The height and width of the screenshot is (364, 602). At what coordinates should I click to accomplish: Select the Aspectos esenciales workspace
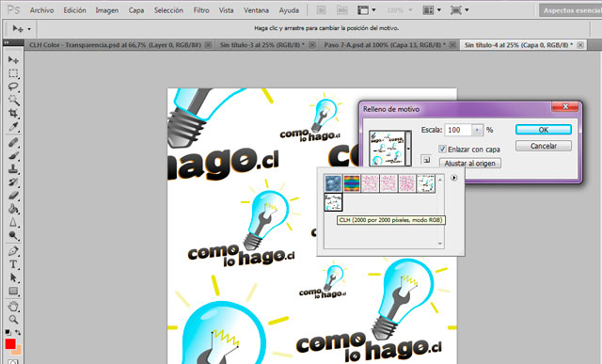(571, 10)
